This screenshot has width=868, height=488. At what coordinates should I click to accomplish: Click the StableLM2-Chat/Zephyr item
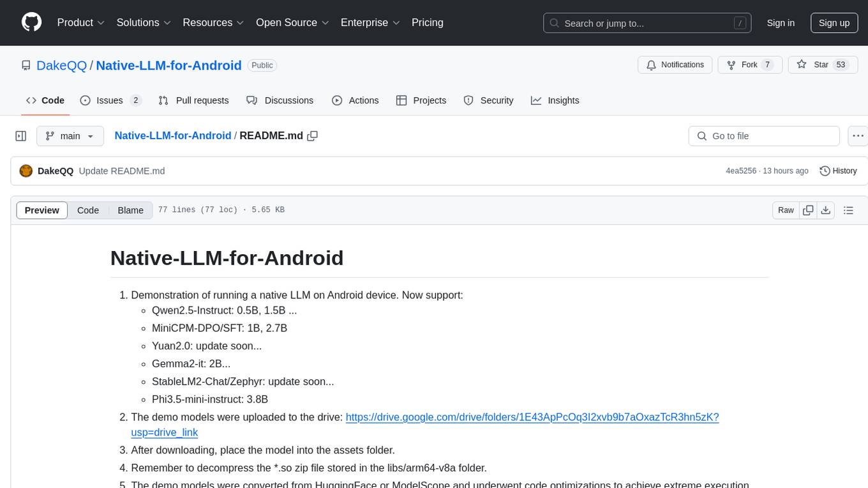[x=243, y=381]
